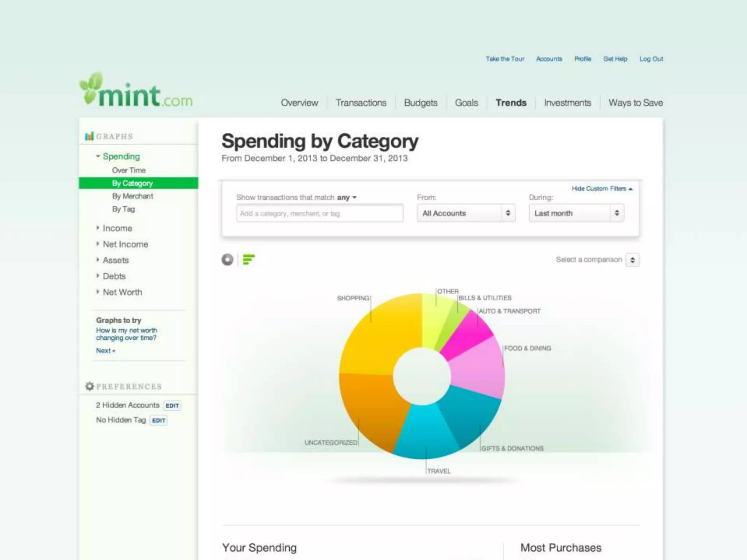The height and width of the screenshot is (560, 747).
Task: Go to the Budgets tab
Action: (x=421, y=103)
